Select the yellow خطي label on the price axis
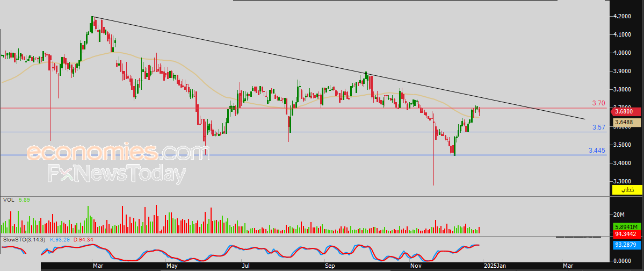Screen dimensions: 644x271 [x=627, y=190]
